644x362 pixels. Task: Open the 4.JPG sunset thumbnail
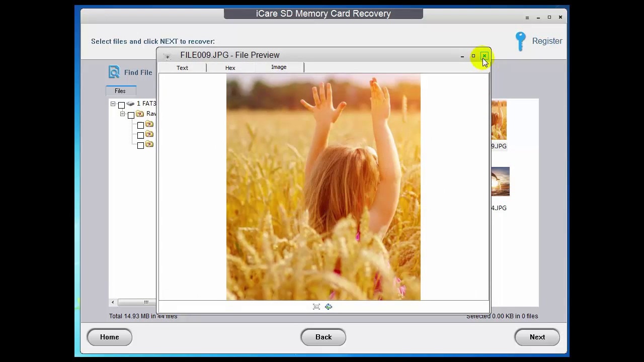500,182
